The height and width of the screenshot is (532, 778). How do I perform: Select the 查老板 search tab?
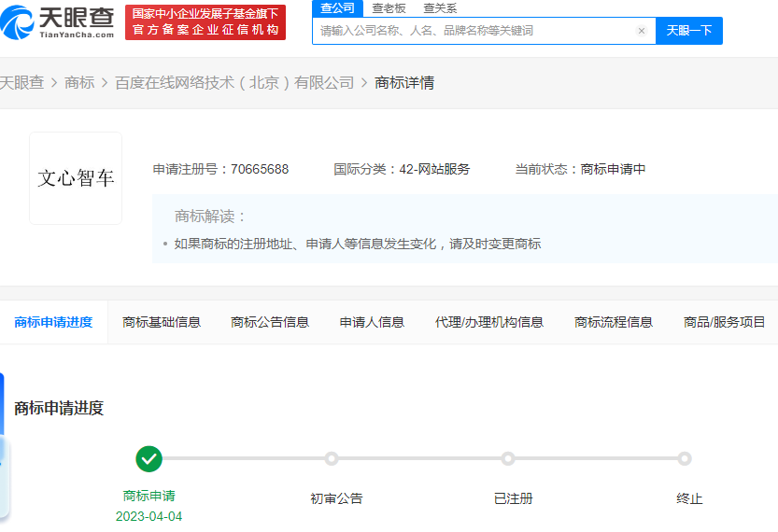(389, 7)
